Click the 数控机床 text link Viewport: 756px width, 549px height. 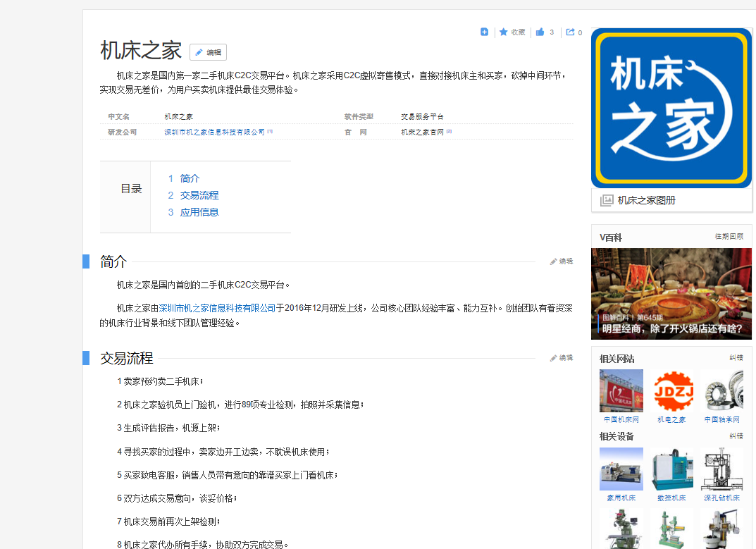coord(671,498)
